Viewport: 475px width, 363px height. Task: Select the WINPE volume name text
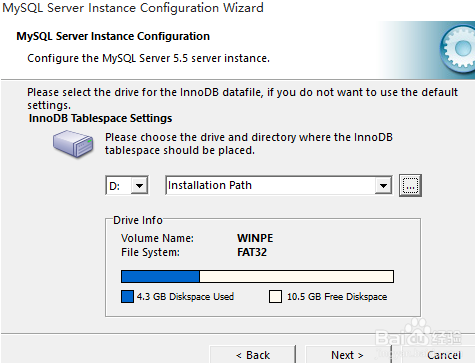[255, 238]
